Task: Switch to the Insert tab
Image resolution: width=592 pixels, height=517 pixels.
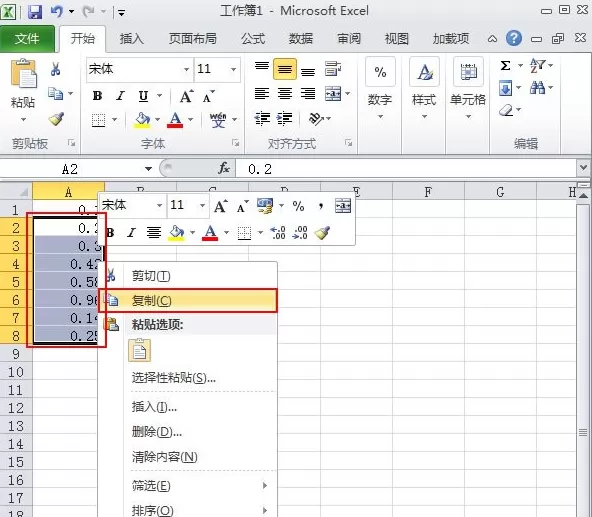Action: click(x=132, y=39)
